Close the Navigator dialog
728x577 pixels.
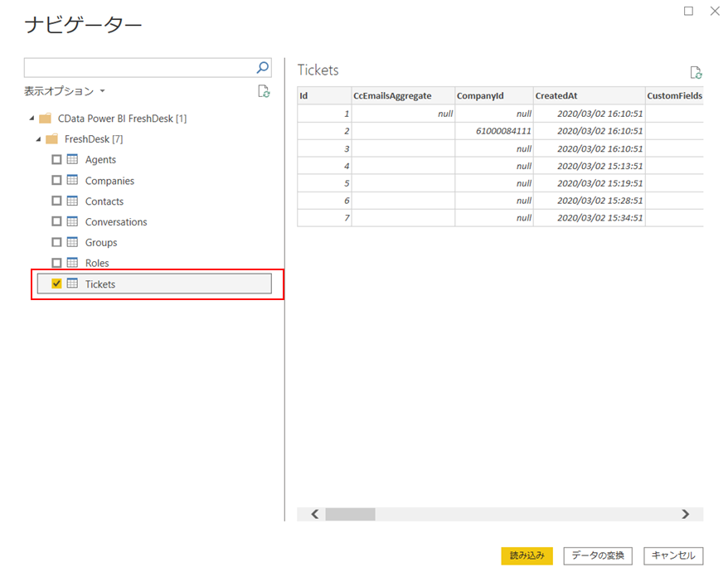[x=715, y=11]
